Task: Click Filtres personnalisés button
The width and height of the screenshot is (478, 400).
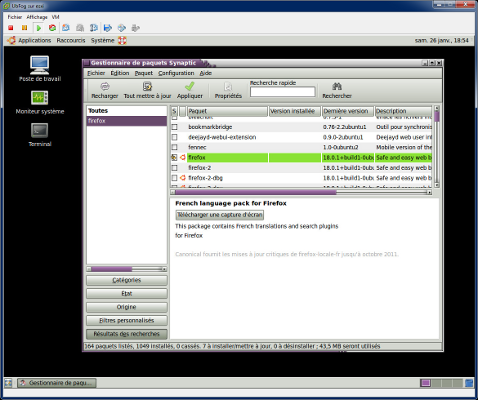Action: point(127,321)
